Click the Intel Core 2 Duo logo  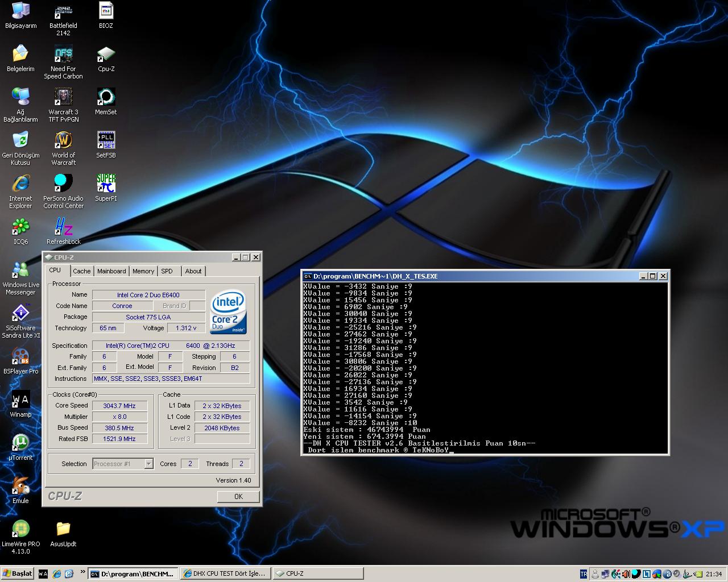click(229, 312)
